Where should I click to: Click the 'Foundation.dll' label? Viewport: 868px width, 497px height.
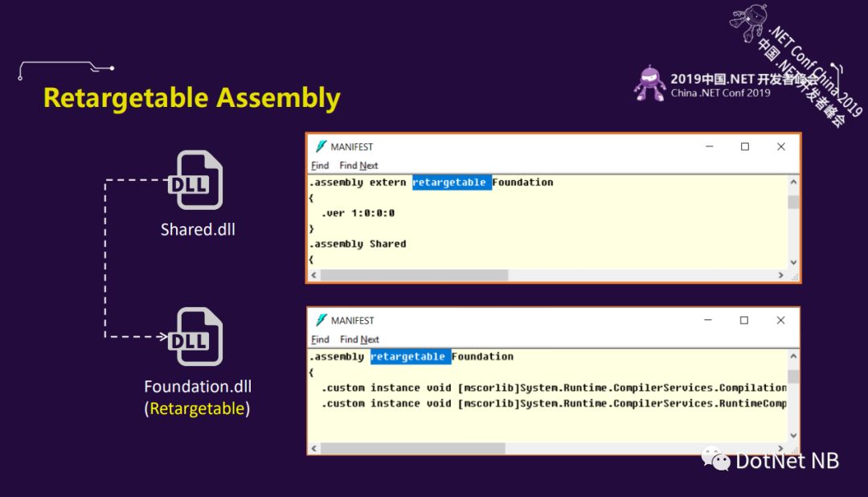(198, 386)
